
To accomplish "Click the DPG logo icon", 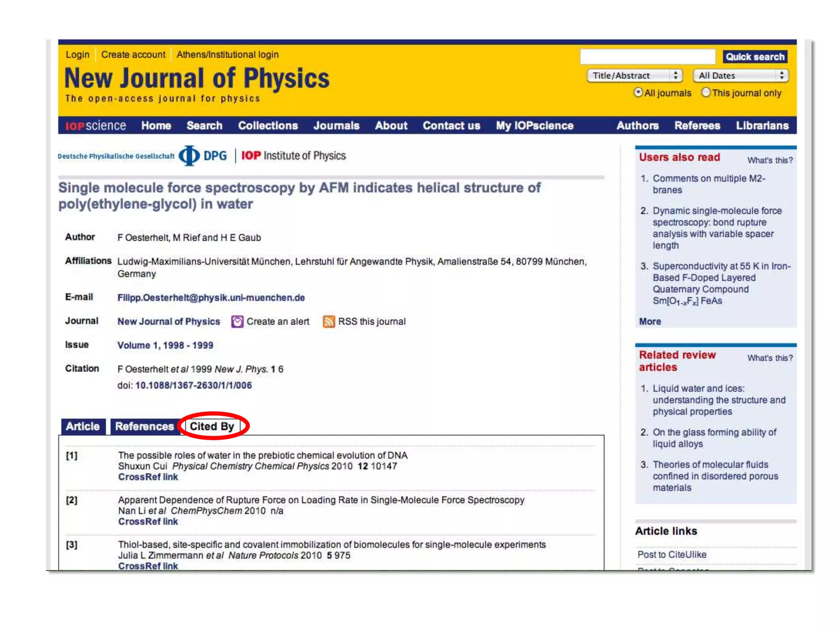I will [x=189, y=156].
